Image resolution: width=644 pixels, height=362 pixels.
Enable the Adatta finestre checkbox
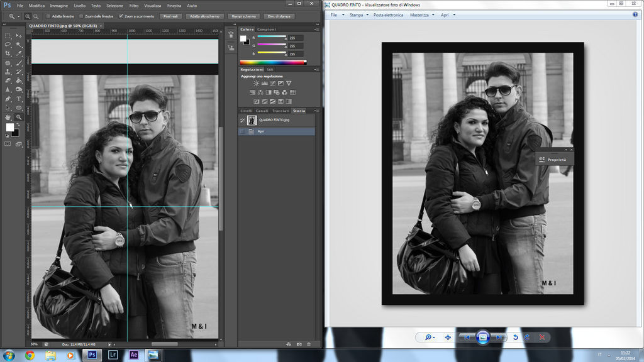48,16
